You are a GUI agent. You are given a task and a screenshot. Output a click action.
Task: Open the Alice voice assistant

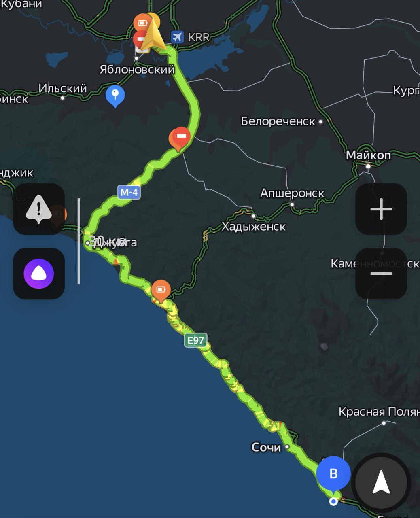tap(39, 274)
